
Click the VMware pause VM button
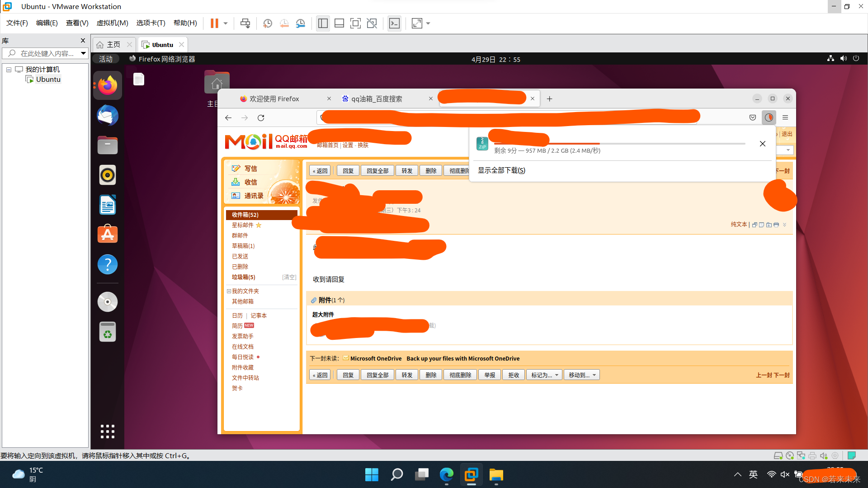tap(214, 23)
